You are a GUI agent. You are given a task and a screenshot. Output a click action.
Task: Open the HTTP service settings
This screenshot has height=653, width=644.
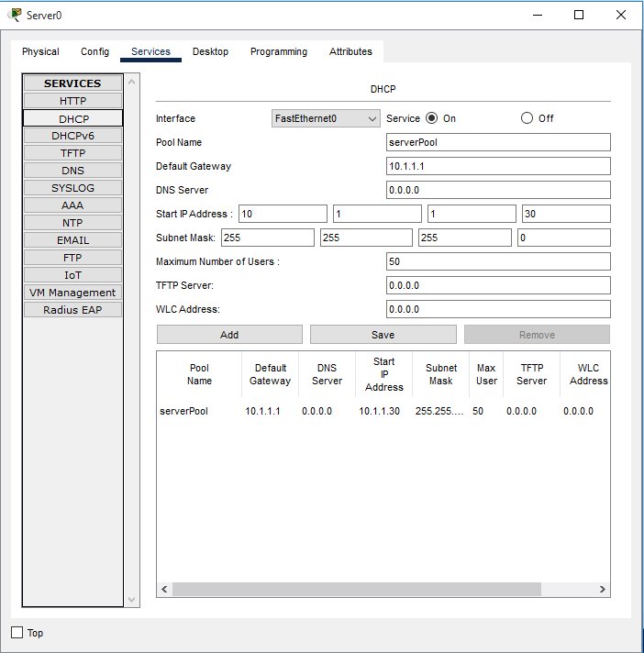point(73,101)
